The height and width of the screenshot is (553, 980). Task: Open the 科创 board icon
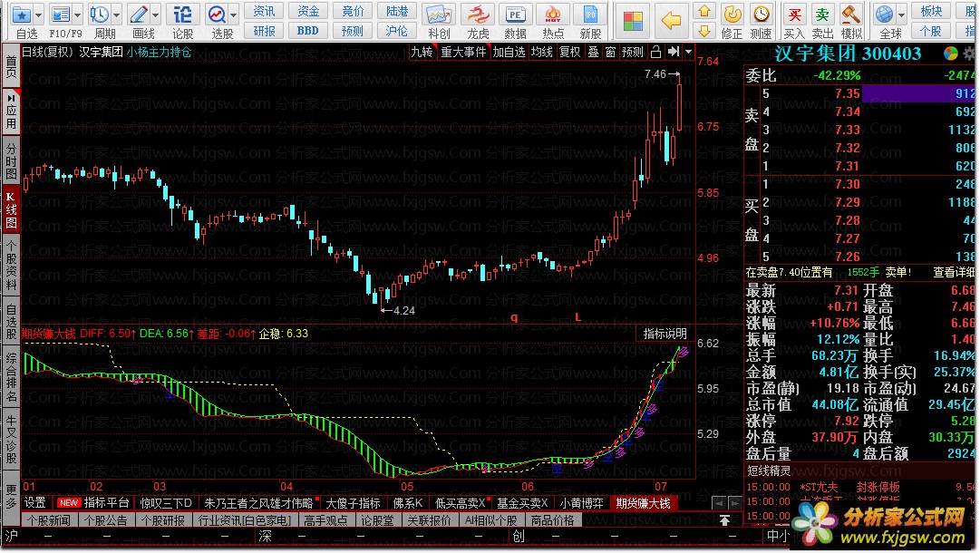[438, 15]
